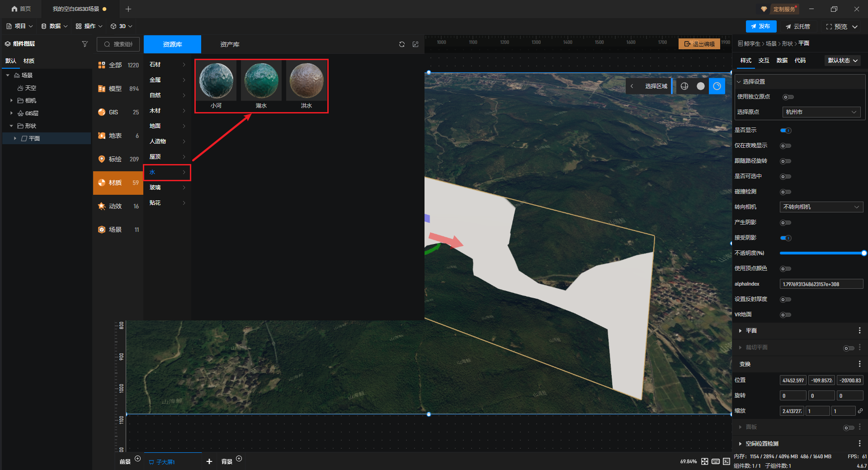Open the 交互 tab in properties
The height and width of the screenshot is (470, 868).
(x=764, y=61)
